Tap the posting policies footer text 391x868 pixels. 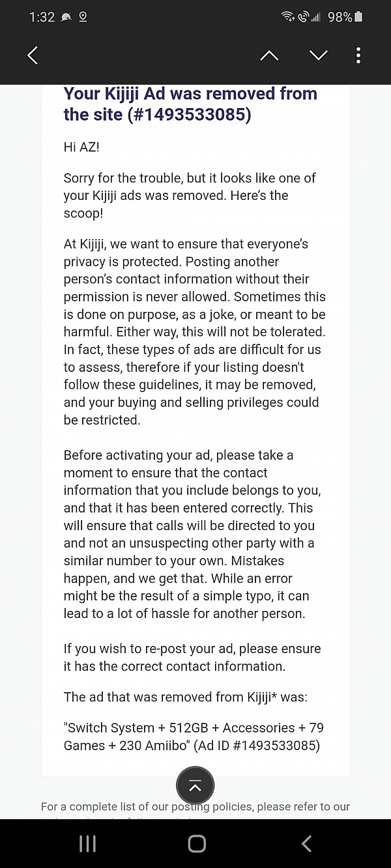tap(195, 806)
